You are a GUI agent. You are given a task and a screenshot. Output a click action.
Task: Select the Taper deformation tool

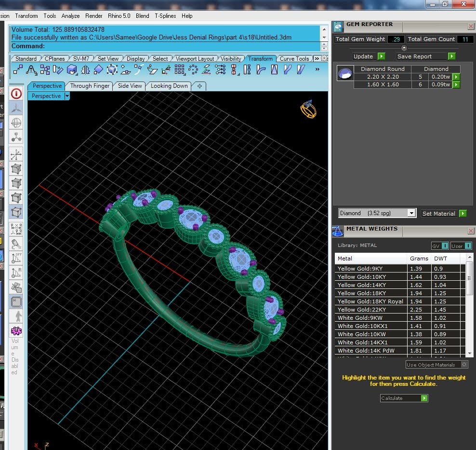274,70
